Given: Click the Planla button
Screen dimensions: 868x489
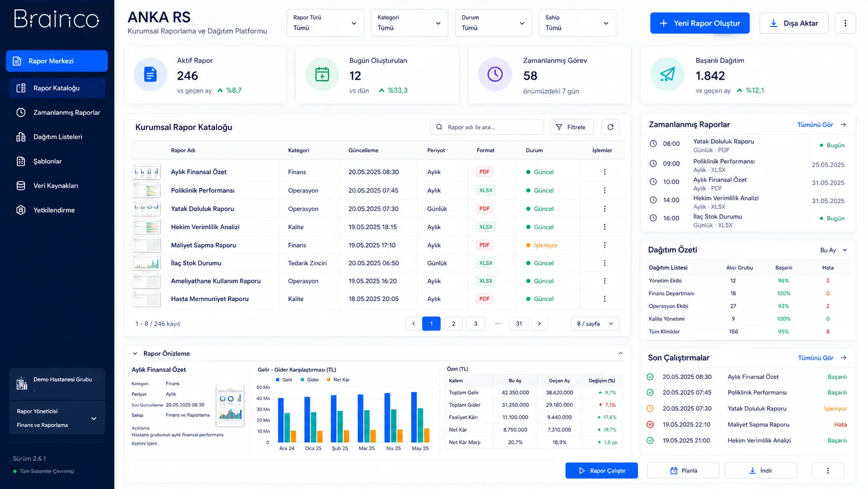Looking at the screenshot, I should (683, 471).
